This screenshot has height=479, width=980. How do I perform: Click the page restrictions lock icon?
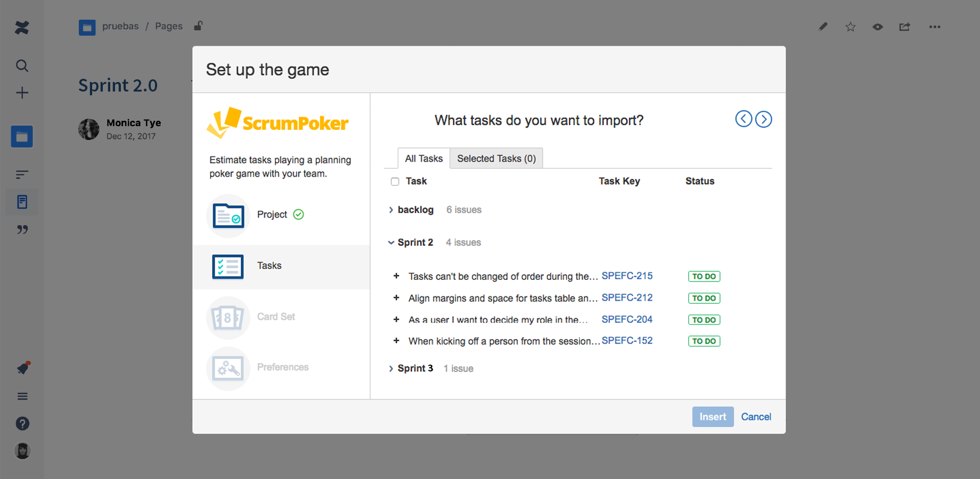tap(198, 26)
